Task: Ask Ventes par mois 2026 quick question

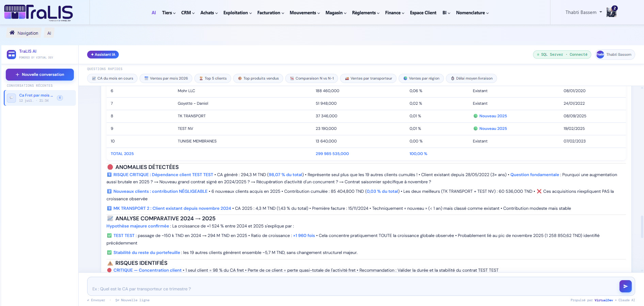Action: tap(166, 78)
